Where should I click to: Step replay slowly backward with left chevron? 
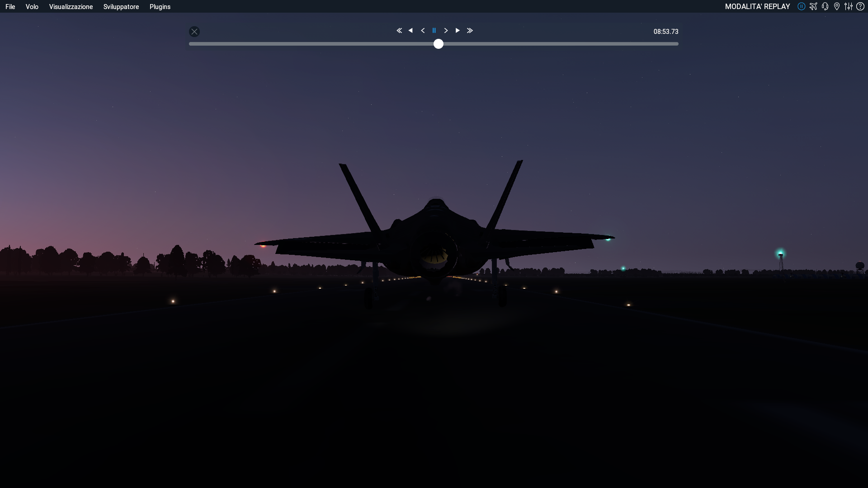coord(423,31)
